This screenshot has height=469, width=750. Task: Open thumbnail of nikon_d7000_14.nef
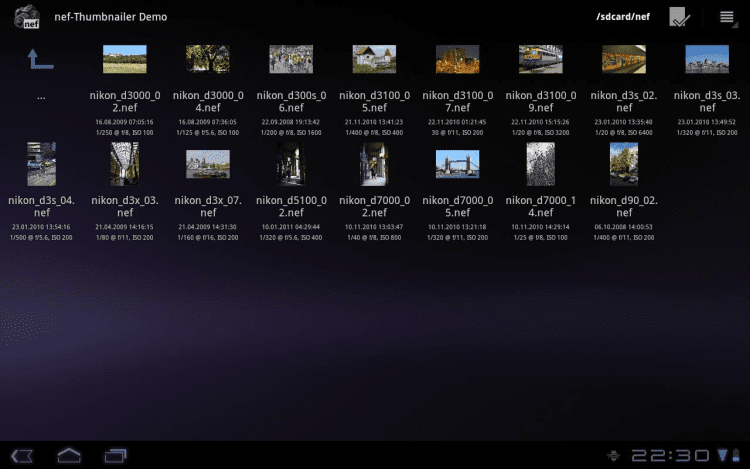541,164
